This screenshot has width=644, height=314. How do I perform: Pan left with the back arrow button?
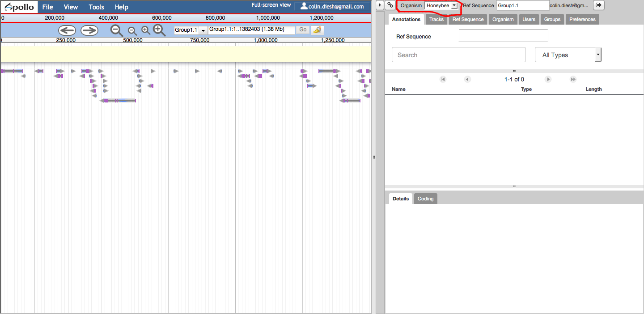click(67, 30)
